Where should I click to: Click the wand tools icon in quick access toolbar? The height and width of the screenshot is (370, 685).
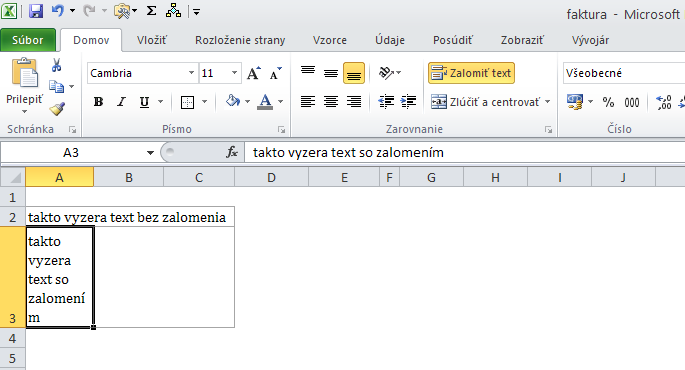click(x=123, y=11)
